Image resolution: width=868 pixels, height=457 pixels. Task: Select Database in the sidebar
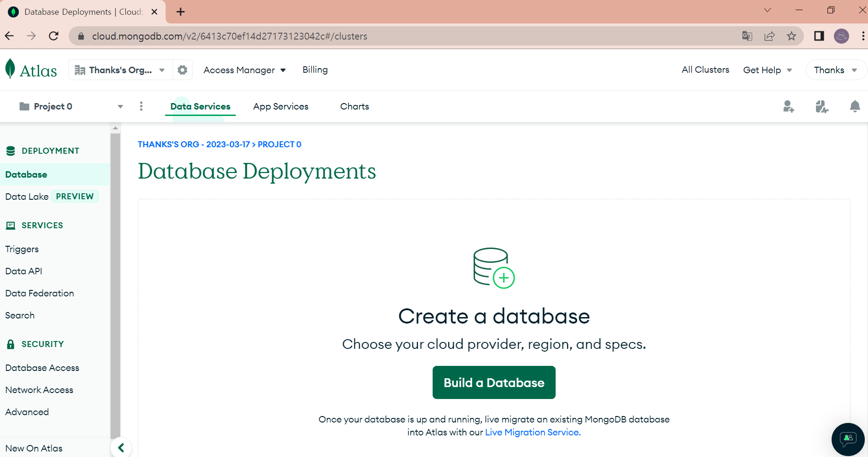55,174
